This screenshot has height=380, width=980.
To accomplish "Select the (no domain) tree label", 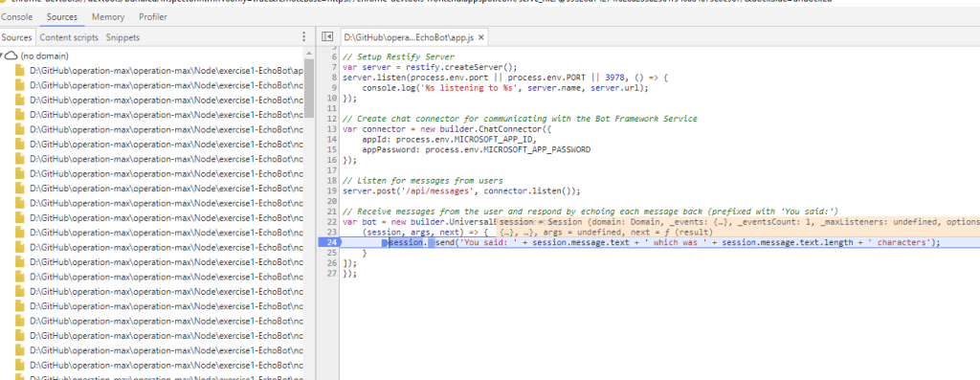I will 44,56.
